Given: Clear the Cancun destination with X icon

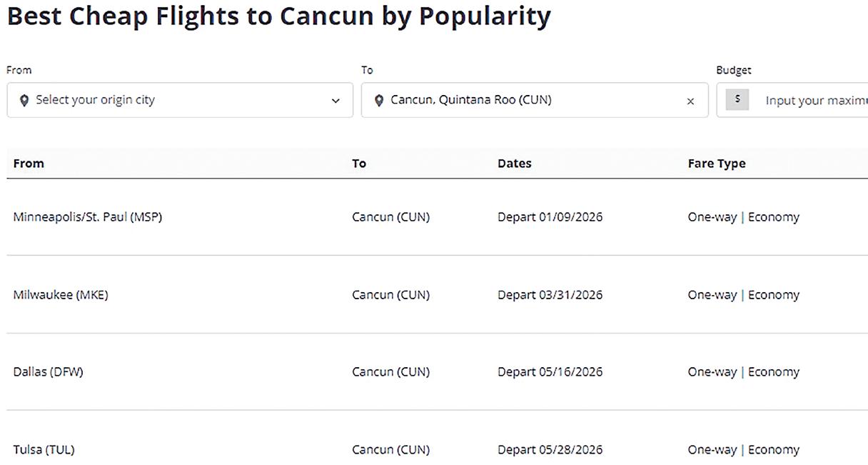Looking at the screenshot, I should coord(690,101).
